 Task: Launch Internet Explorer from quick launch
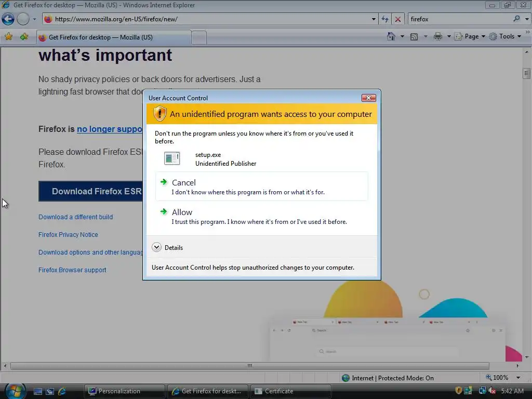click(x=62, y=391)
